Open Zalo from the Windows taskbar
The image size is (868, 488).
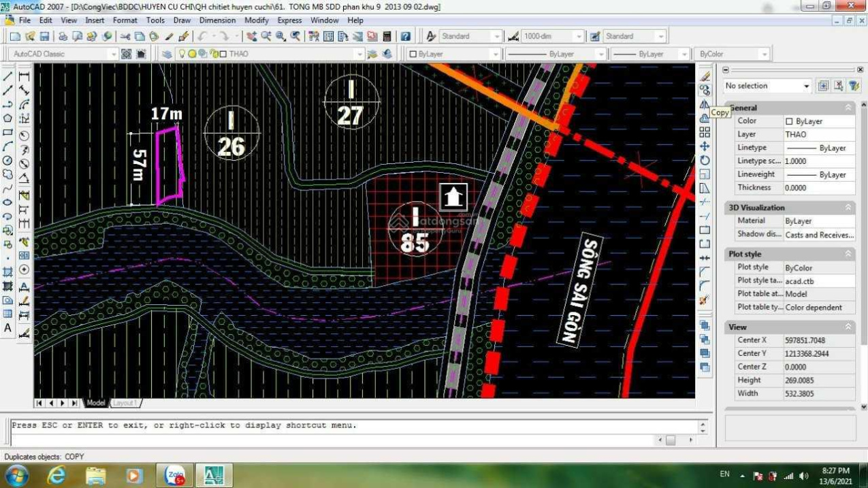point(175,476)
